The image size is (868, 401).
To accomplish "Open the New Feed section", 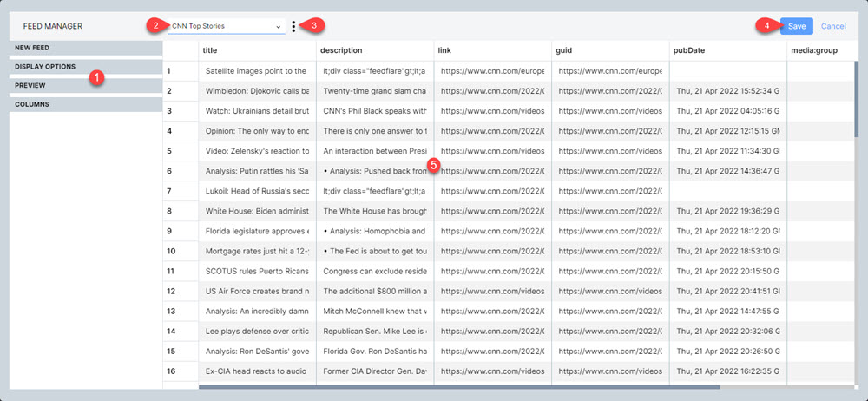I will [x=86, y=48].
